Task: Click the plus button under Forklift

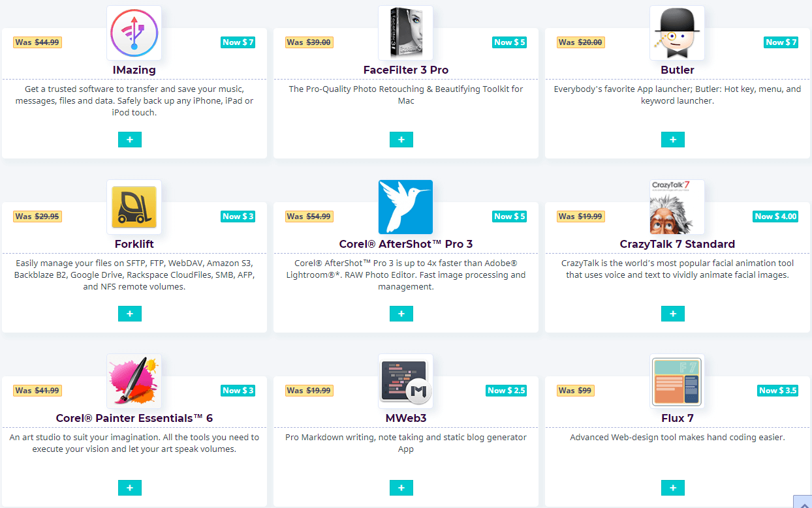Action: [130, 314]
